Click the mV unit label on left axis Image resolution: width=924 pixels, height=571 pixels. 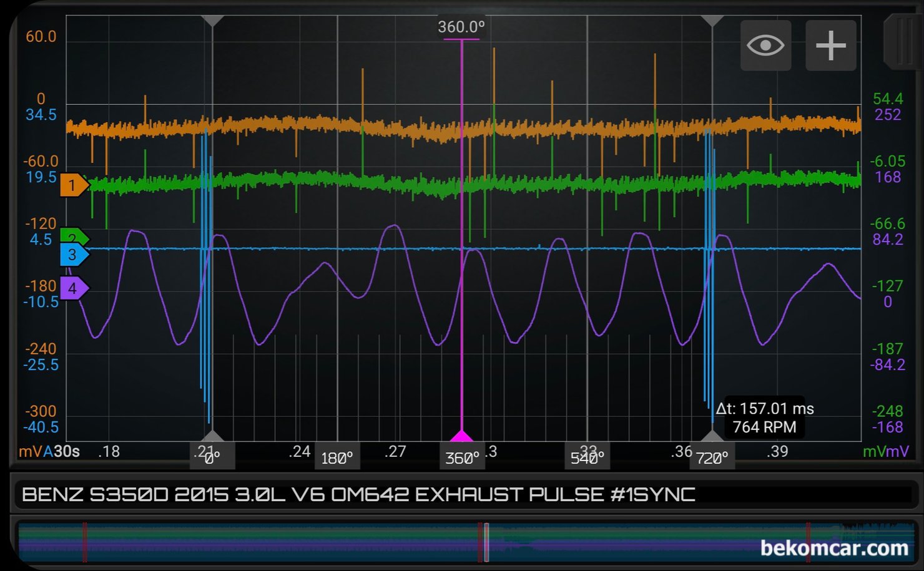[x=30, y=451]
